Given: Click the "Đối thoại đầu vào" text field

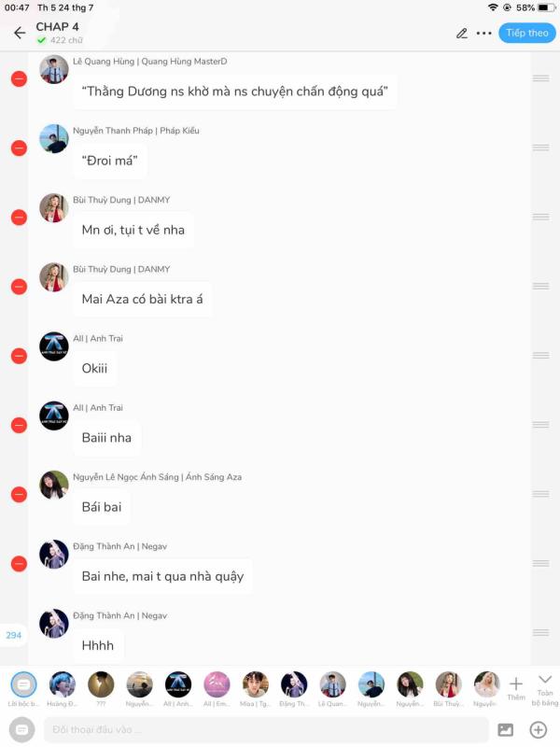Looking at the screenshot, I should pyautogui.click(x=266, y=729).
